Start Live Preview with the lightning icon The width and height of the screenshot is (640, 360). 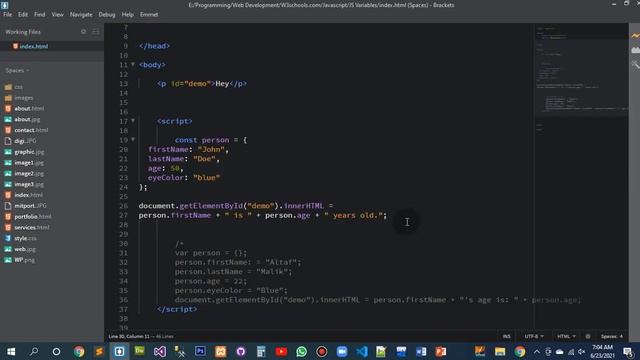coord(635,36)
